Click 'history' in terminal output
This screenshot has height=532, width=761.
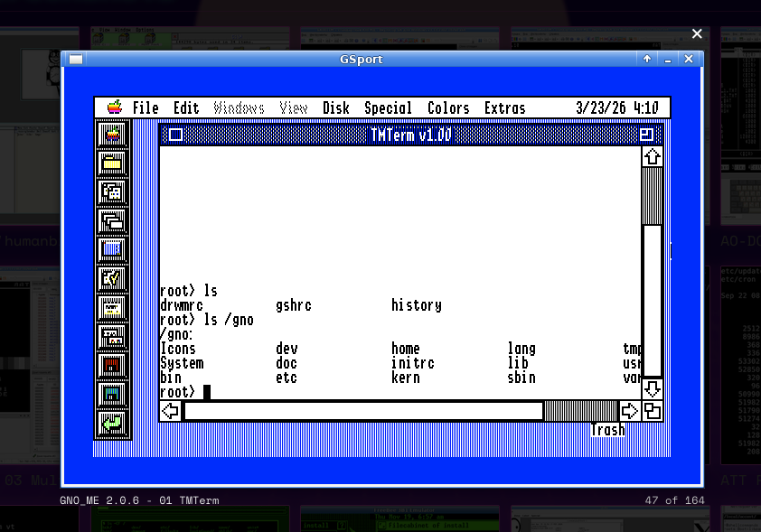point(417,305)
